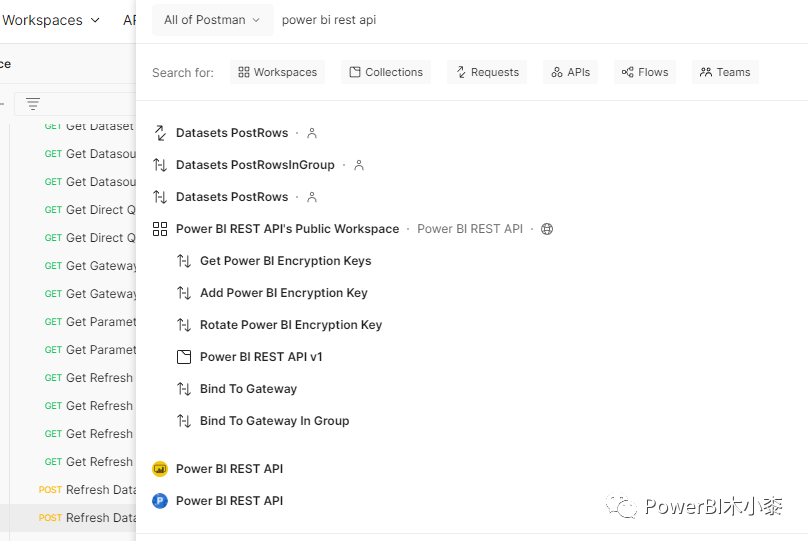Click the request icon beside the last Datasets PostRows
This screenshot has width=808, height=541.
pyautogui.click(x=160, y=197)
